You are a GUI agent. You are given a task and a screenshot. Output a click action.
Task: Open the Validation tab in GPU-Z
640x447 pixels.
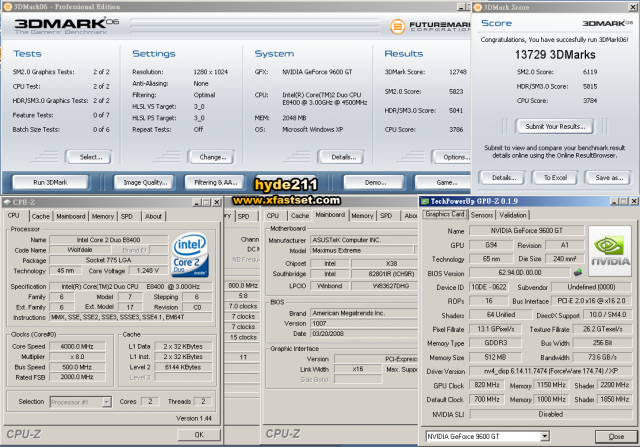513,215
